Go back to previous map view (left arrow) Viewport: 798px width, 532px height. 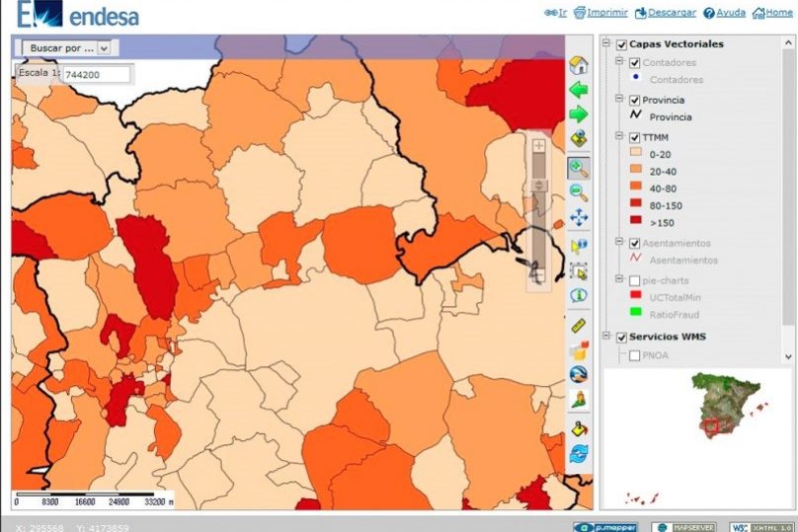(x=579, y=91)
